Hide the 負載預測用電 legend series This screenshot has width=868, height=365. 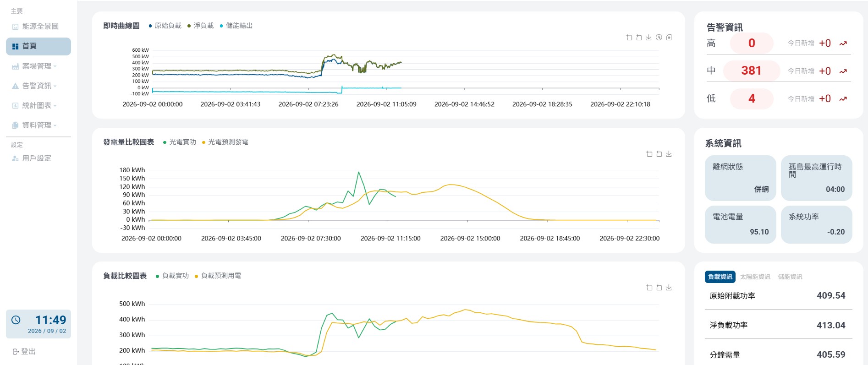(x=218, y=276)
